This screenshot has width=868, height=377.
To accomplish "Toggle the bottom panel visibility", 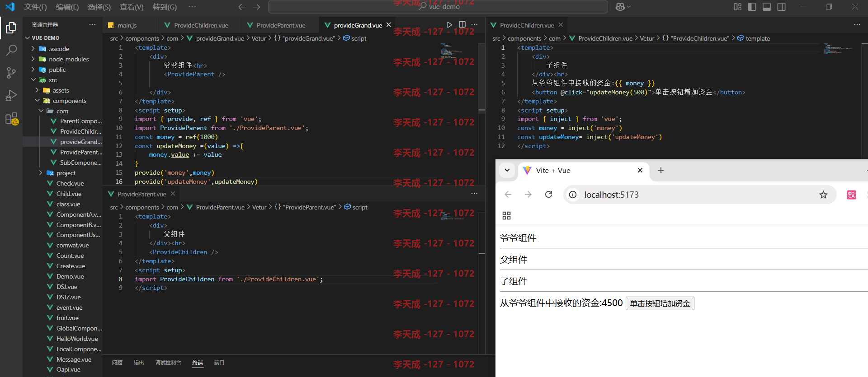I will click(767, 7).
